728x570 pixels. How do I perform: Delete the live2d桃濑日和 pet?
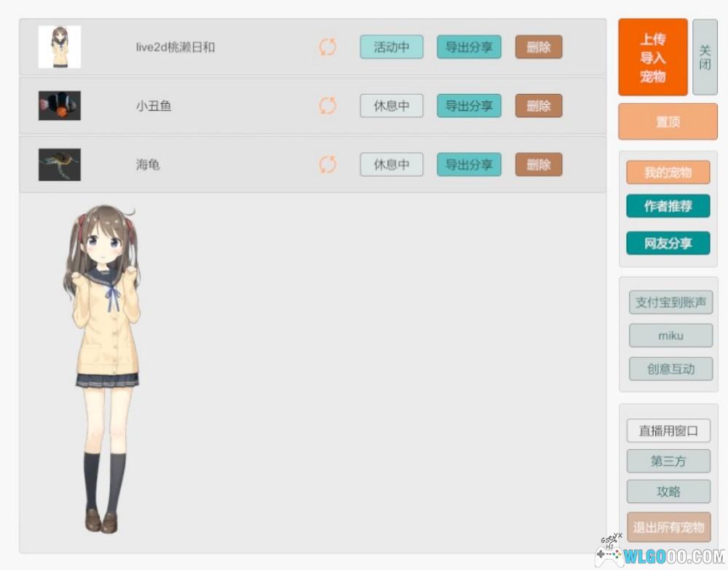coord(539,47)
